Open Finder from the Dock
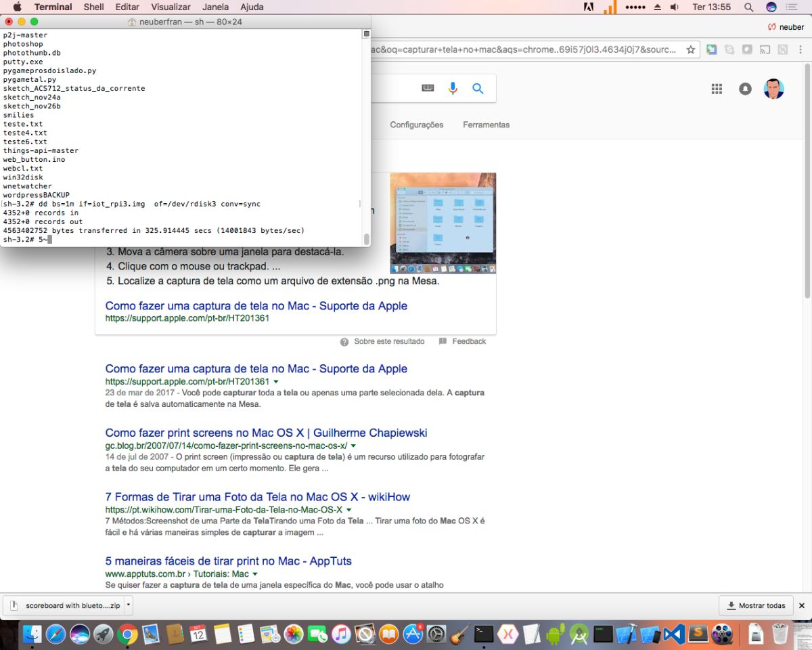Viewport: 812px width, 650px height. point(32,634)
